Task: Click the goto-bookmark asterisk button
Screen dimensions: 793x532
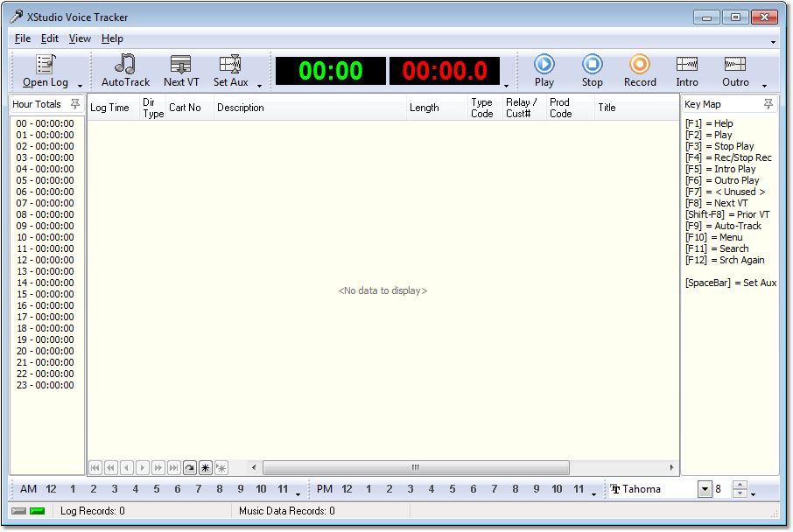Action: click(221, 468)
